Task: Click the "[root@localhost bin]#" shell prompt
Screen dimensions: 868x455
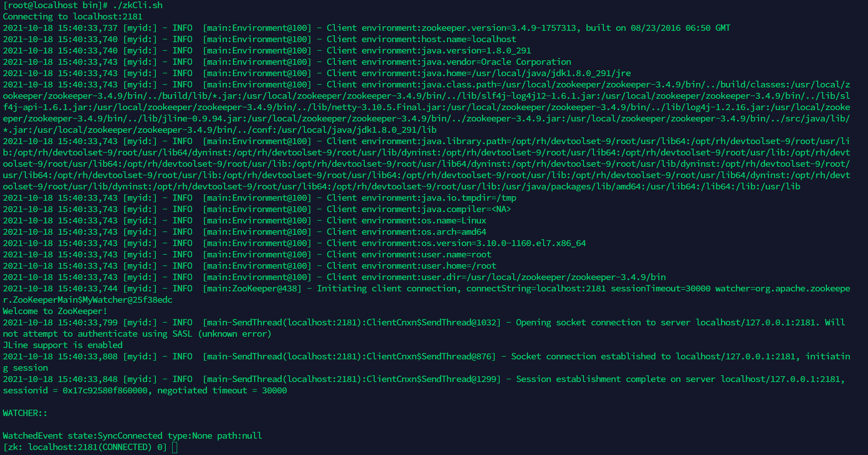Action: pyautogui.click(x=55, y=5)
